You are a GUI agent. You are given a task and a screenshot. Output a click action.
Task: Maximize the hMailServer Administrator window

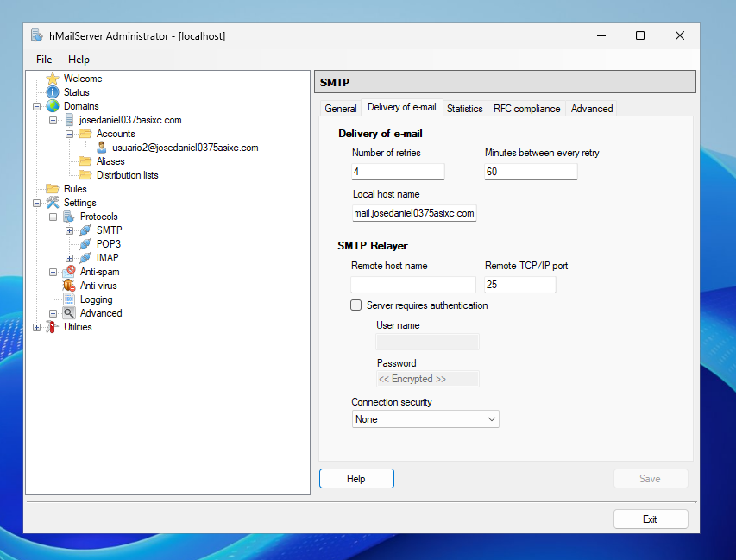640,35
